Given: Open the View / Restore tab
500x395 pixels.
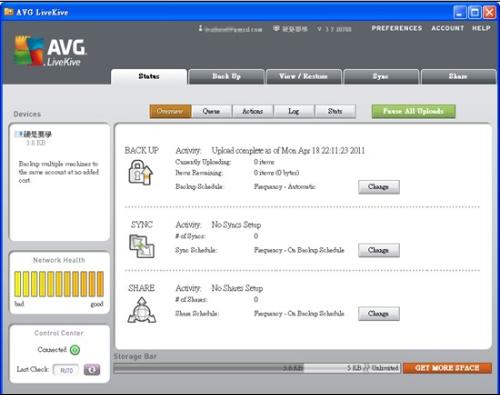Looking at the screenshot, I should pyautogui.click(x=304, y=76).
